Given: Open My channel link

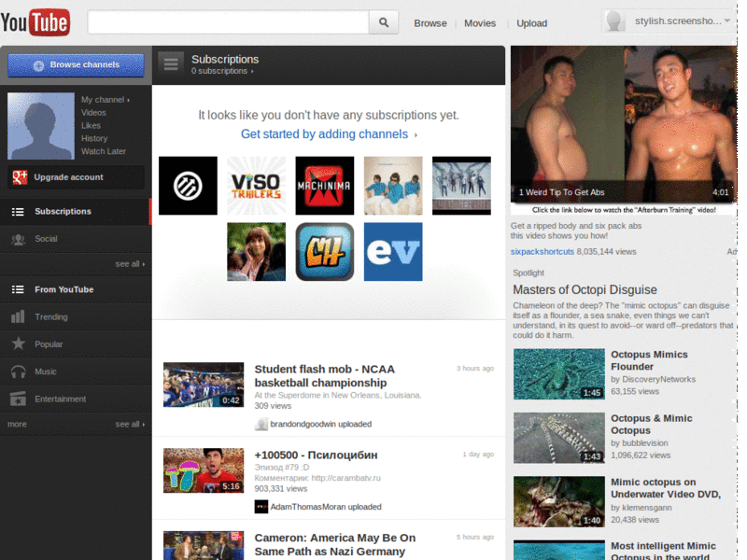Looking at the screenshot, I should pos(106,100).
